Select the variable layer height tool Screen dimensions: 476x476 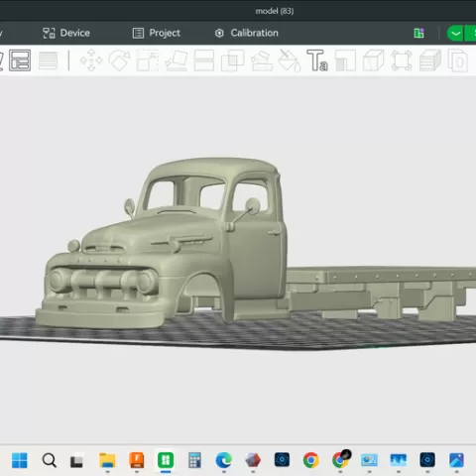pos(49,60)
